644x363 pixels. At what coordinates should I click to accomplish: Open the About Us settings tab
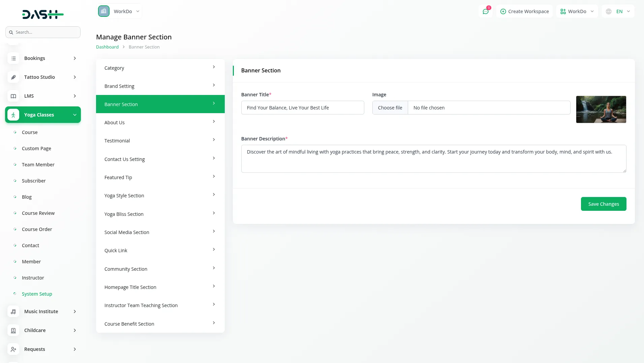(160, 123)
